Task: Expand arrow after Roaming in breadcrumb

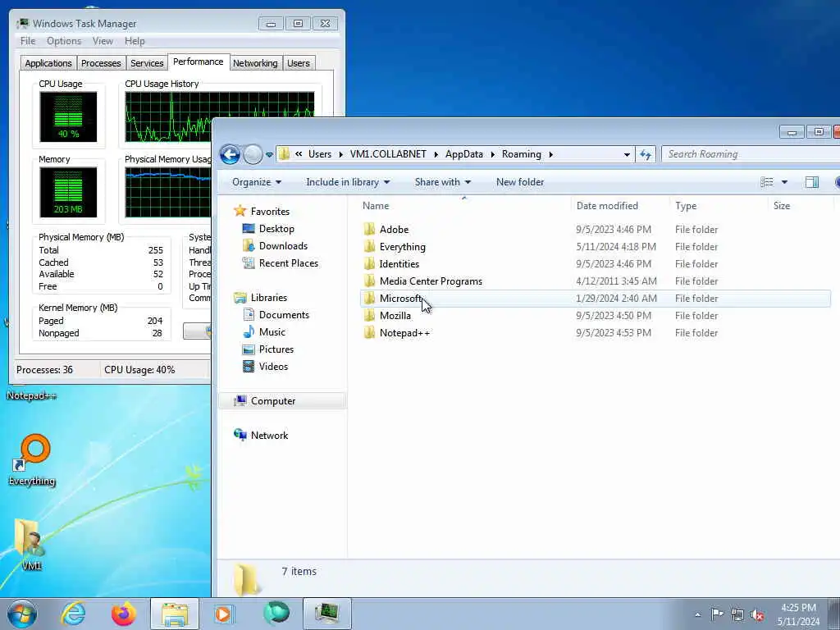Action: coord(550,154)
